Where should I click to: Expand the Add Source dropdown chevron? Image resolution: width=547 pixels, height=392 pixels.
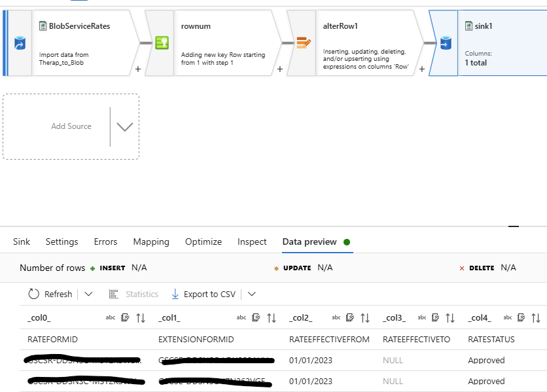pos(124,127)
